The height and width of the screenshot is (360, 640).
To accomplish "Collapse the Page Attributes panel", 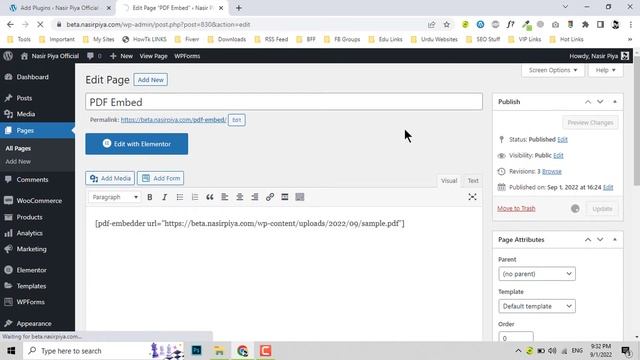I will click(x=615, y=240).
